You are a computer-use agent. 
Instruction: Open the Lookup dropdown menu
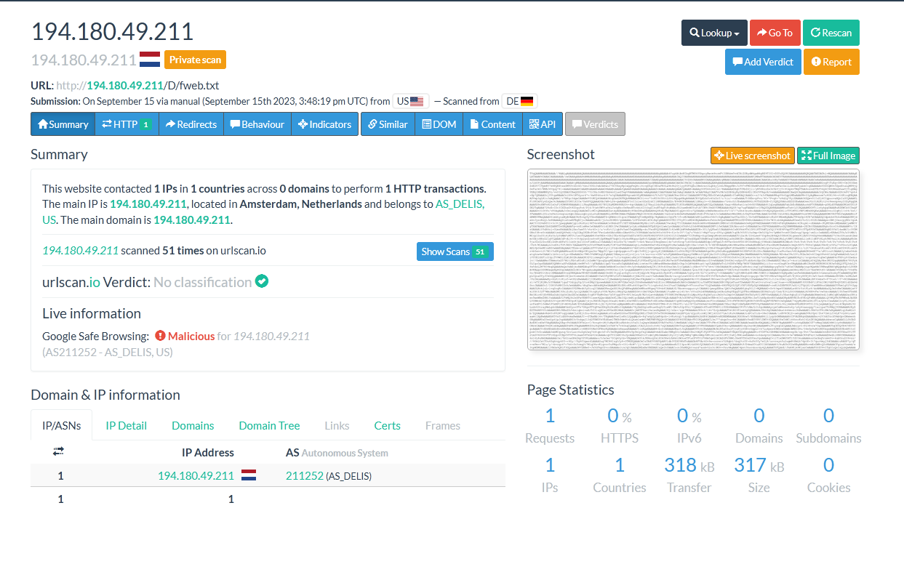[x=714, y=33]
